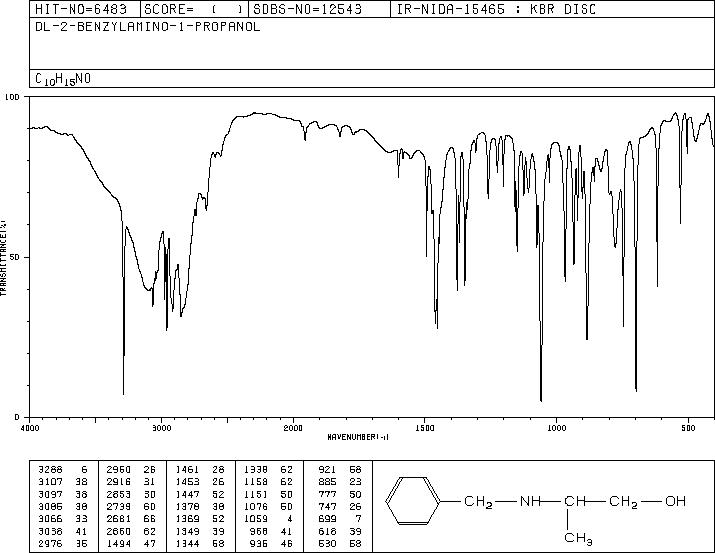This screenshot has height=553, width=715.
Task: Select the TRANSMITTANCE axis label
Action: 4,258
